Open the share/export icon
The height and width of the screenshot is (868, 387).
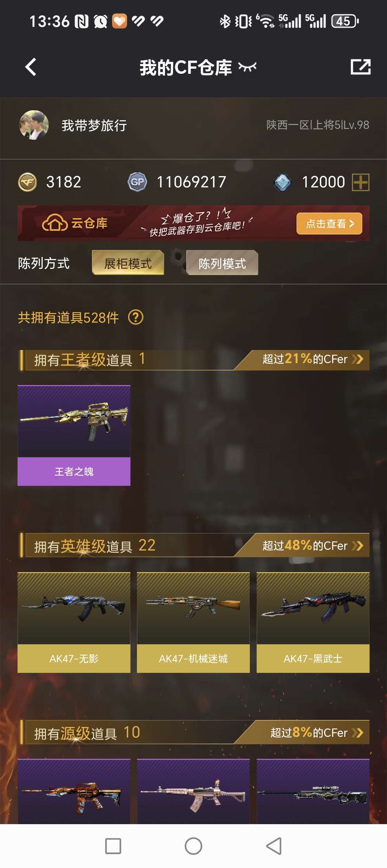[x=360, y=67]
